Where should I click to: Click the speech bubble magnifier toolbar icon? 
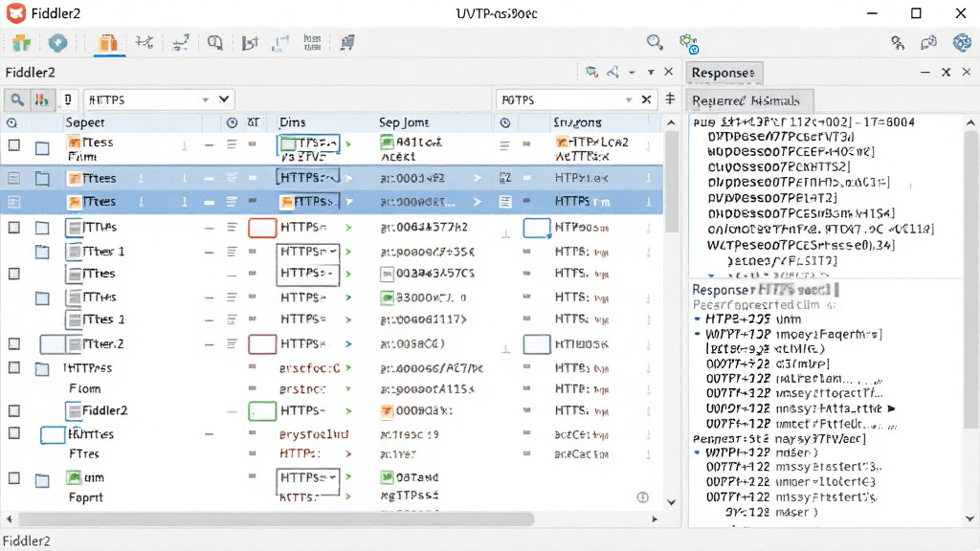coord(215,43)
